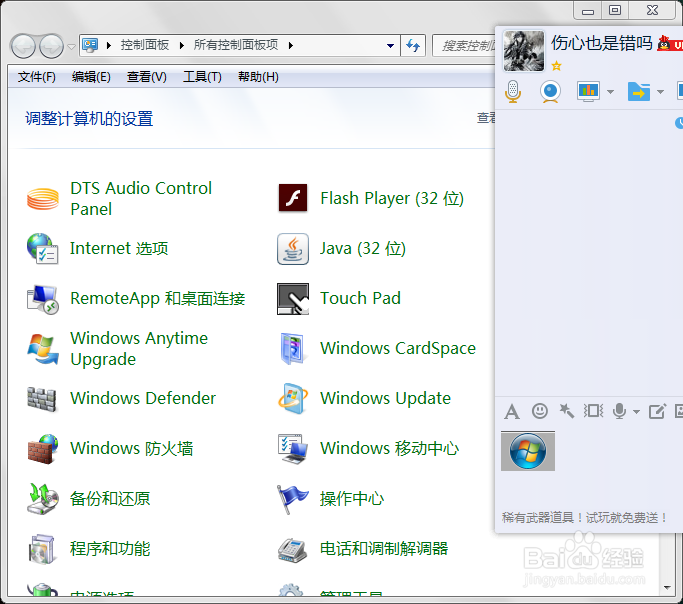This screenshot has width=683, height=604.
Task: Open the emoji smiley picker in chat
Action: 540,411
